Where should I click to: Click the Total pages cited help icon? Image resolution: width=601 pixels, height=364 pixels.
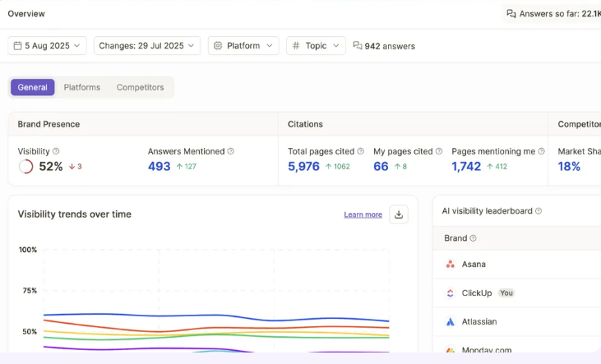(x=361, y=151)
